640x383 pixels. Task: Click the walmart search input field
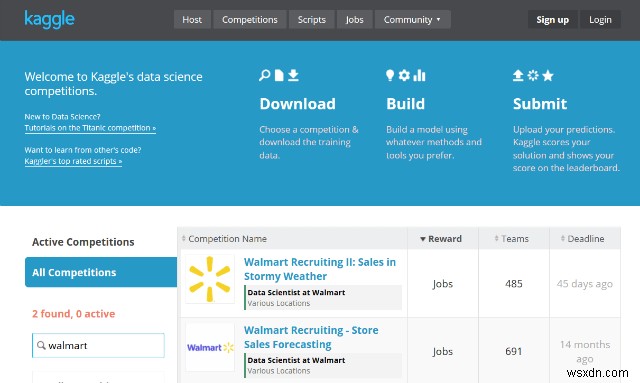pyautogui.click(x=98, y=345)
